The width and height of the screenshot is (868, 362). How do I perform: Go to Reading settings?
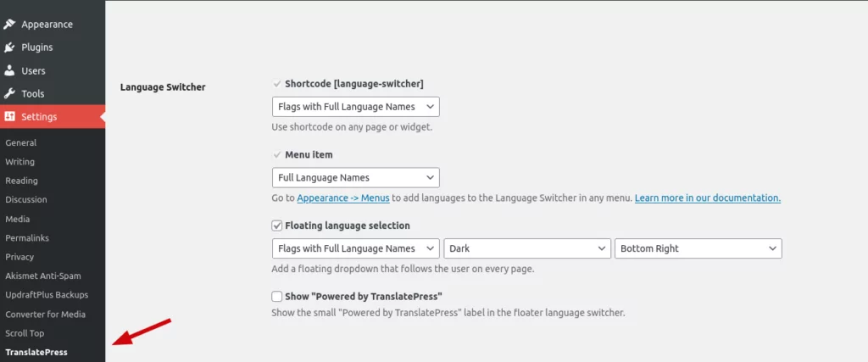click(x=21, y=181)
